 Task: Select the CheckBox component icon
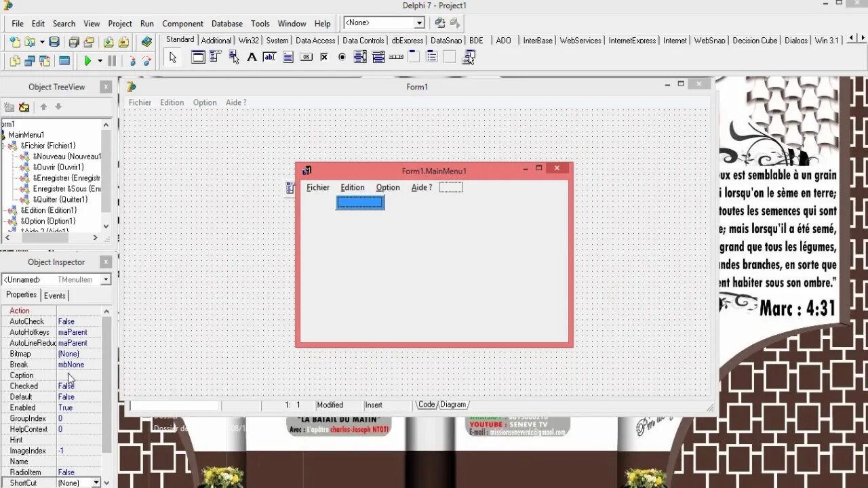pos(324,58)
